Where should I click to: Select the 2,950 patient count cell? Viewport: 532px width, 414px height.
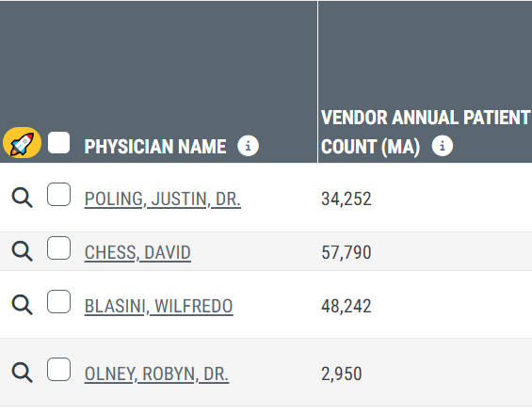coord(342,374)
